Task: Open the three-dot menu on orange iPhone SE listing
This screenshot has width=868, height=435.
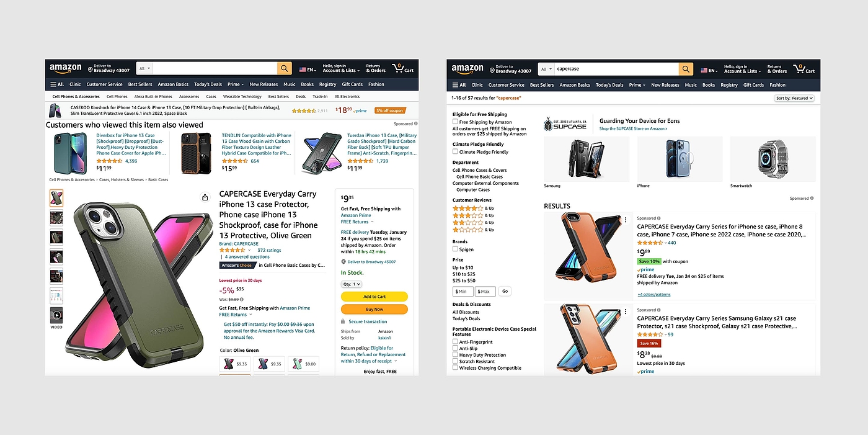Action: [626, 220]
